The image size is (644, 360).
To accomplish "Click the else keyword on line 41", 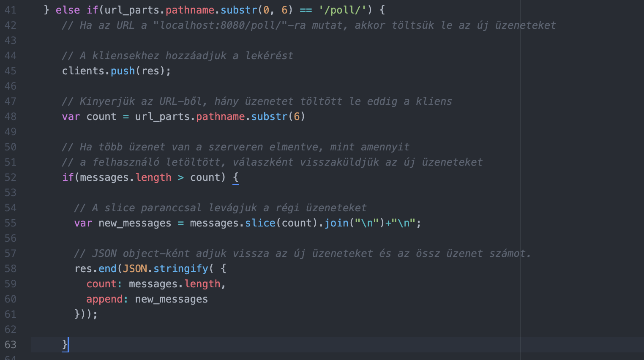I will click(68, 10).
